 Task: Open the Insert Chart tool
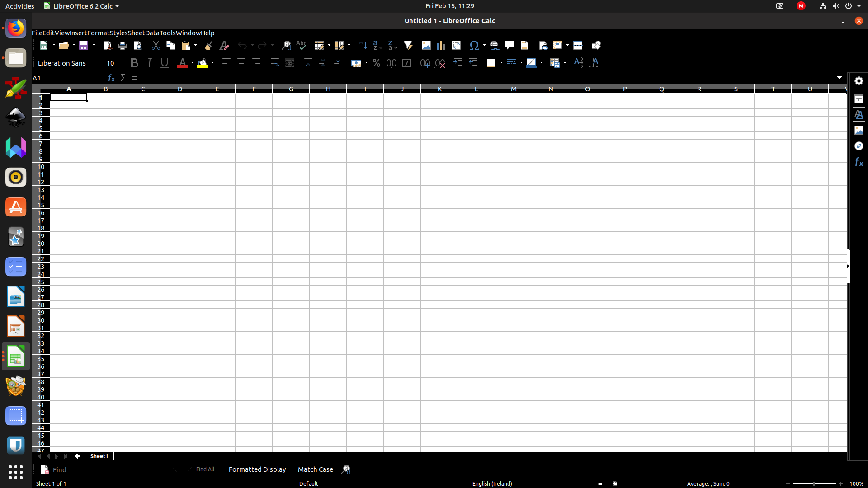coord(441,45)
